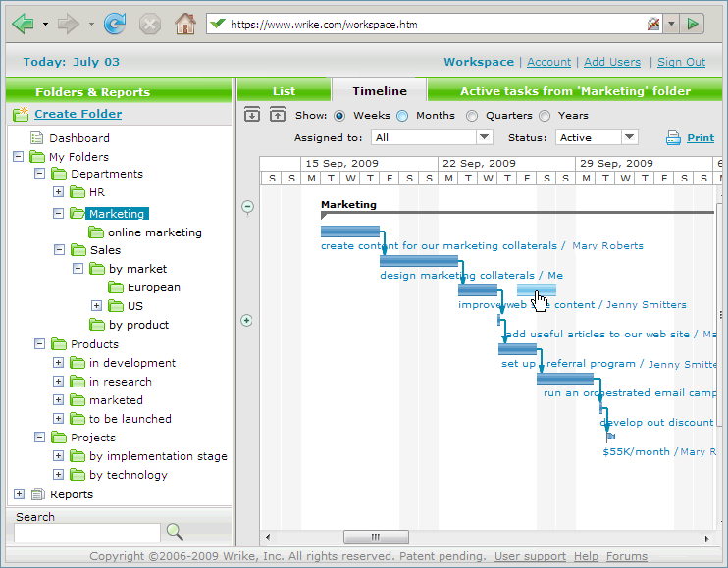Expand the in development folder node
This screenshot has height=568, width=728.
click(x=58, y=362)
